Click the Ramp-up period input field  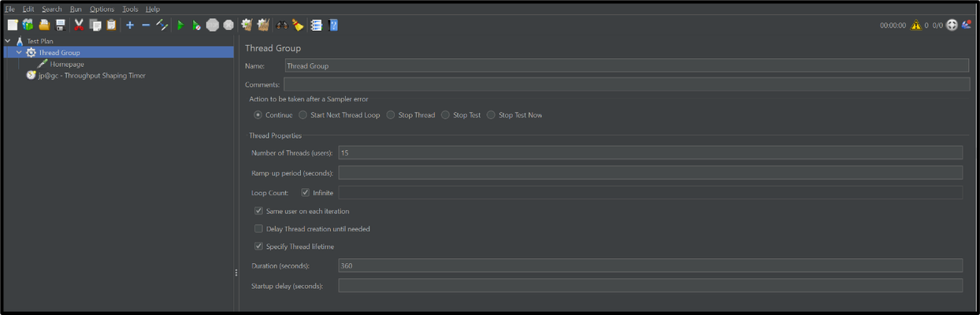(651, 172)
